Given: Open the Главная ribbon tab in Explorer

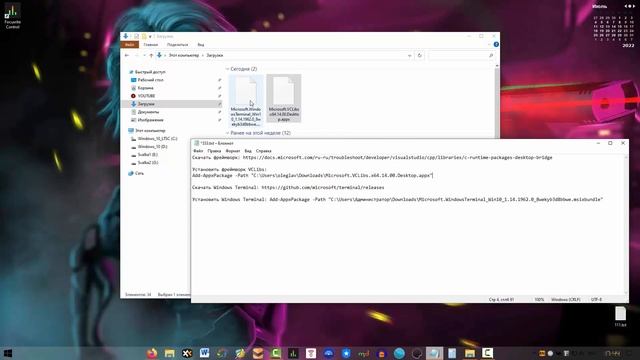Looking at the screenshot, I should tap(151, 44).
